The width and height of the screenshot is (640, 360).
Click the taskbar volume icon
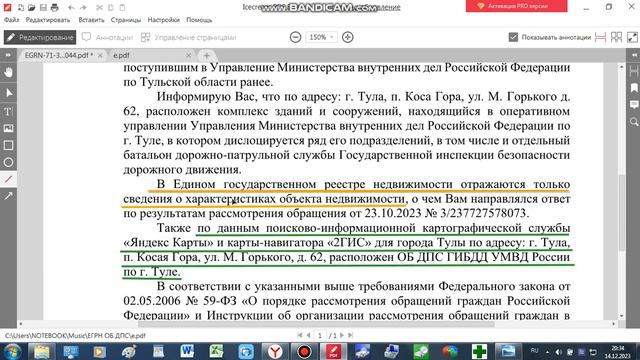pos(558,351)
